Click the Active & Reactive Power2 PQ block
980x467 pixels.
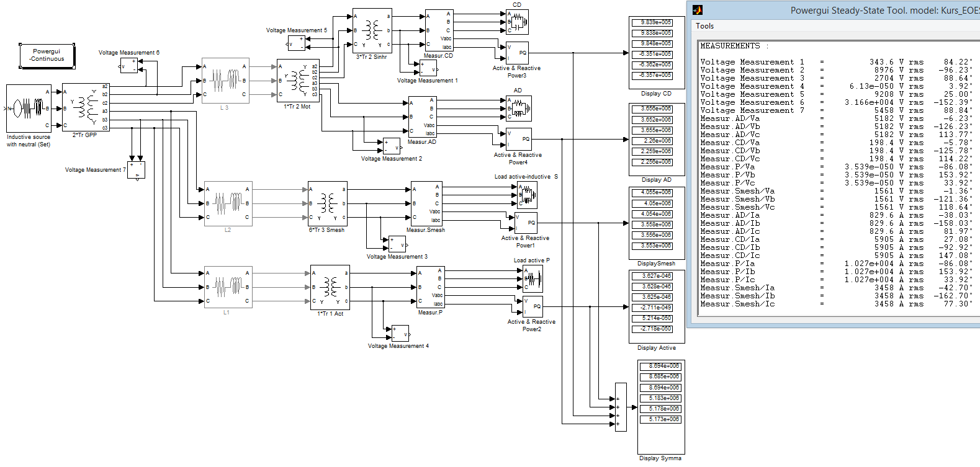[533, 306]
